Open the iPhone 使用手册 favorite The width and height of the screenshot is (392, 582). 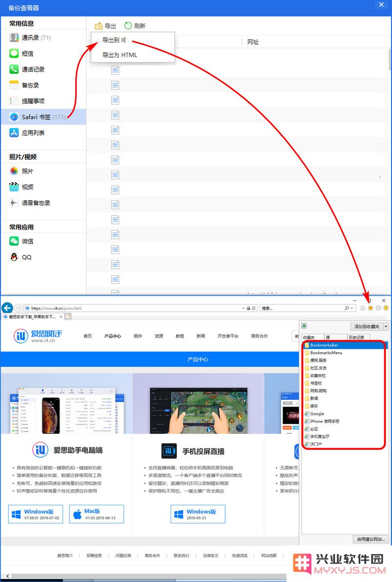322,421
